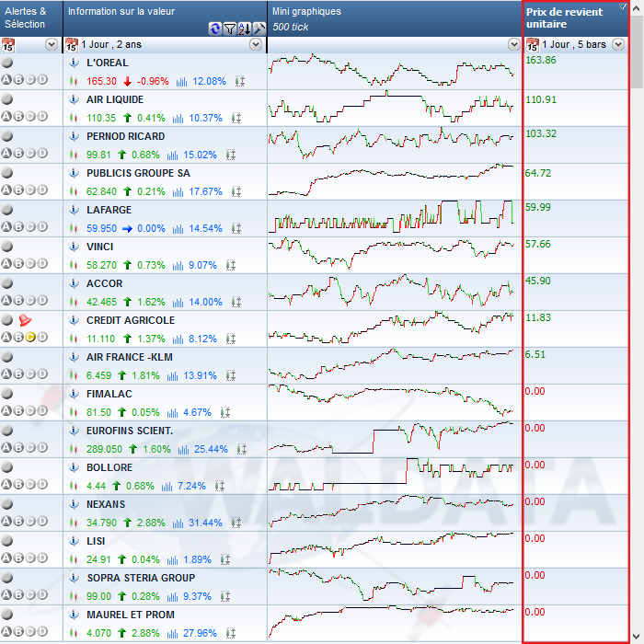The width and height of the screenshot is (644, 644).
Task: Open info icon for EUROFINS SCIENT.
Action: click(x=74, y=431)
